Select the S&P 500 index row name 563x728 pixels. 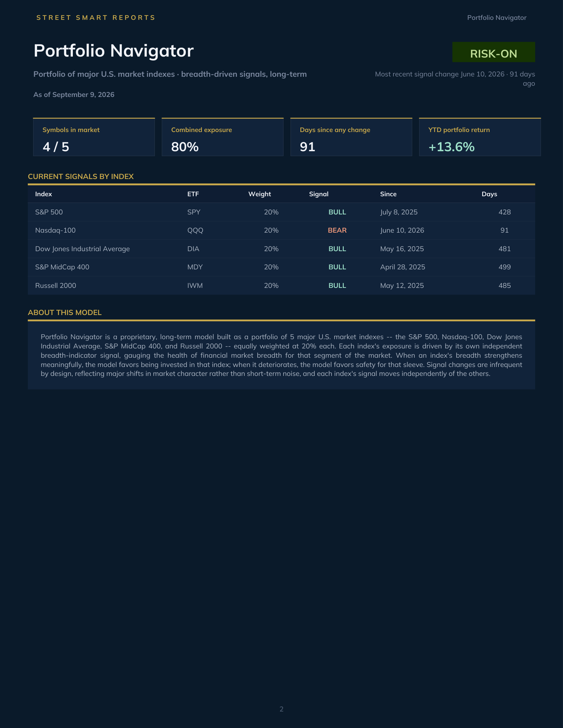(x=49, y=212)
